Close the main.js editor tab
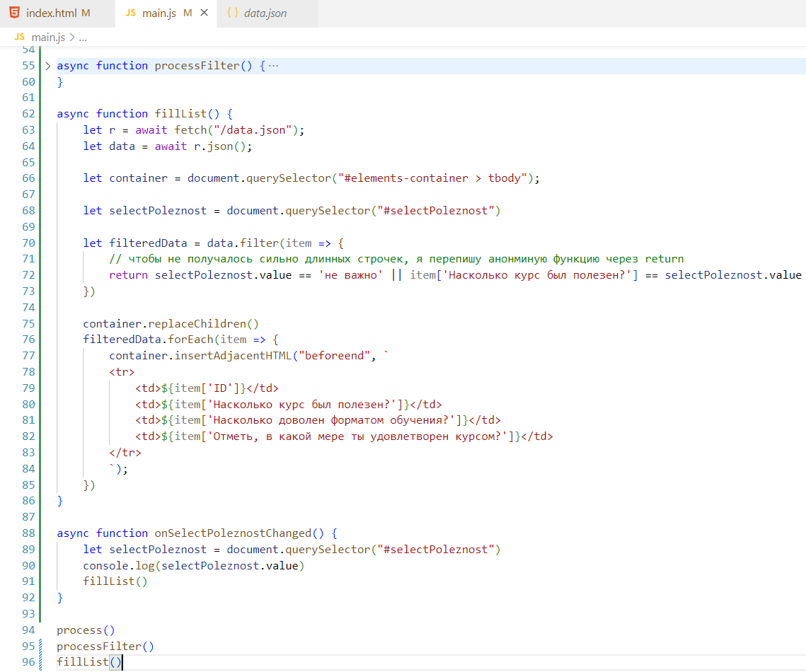This screenshot has height=672, width=806. click(x=205, y=13)
